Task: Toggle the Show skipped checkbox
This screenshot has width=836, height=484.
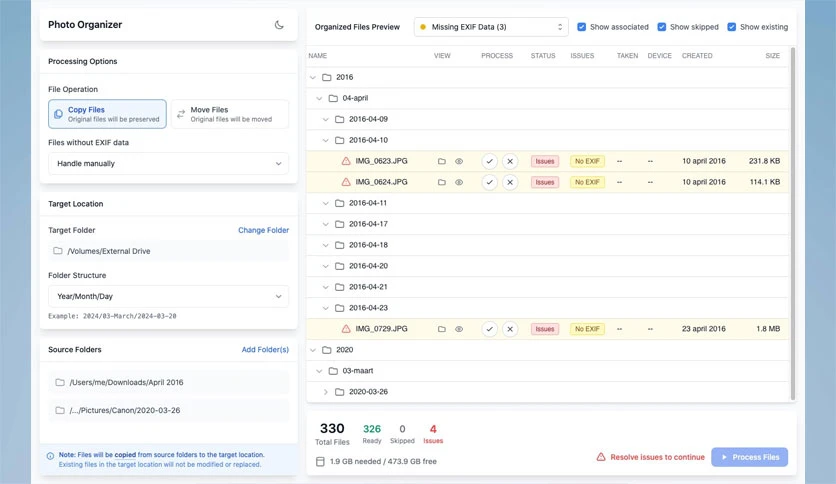Action: point(662,27)
